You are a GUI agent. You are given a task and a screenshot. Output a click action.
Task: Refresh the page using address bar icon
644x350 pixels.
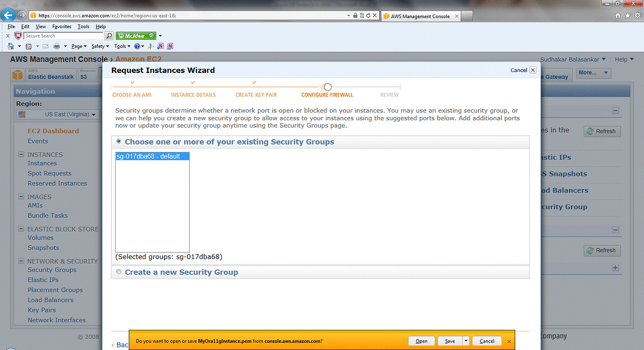pos(368,16)
